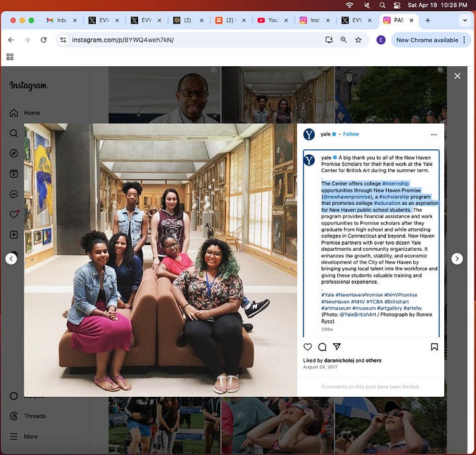Save the post with the bookmark icon

[x=434, y=347]
